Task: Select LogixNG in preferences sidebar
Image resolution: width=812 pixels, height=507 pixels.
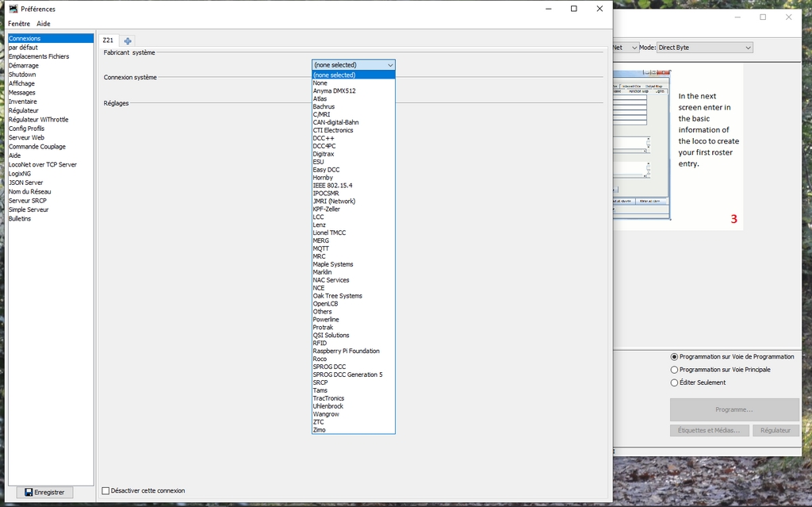Action: tap(51, 174)
